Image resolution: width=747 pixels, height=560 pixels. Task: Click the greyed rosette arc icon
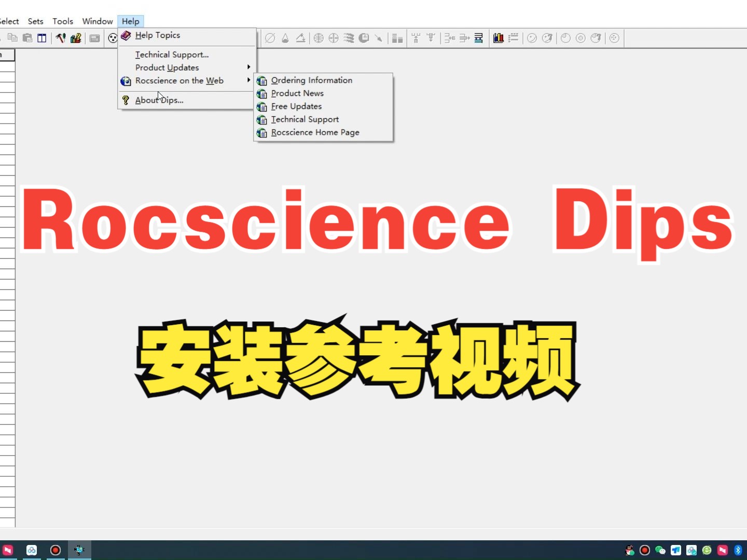tap(565, 38)
